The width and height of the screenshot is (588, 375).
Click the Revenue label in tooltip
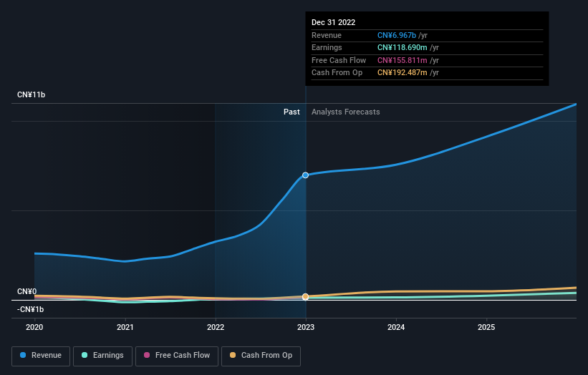click(x=327, y=35)
